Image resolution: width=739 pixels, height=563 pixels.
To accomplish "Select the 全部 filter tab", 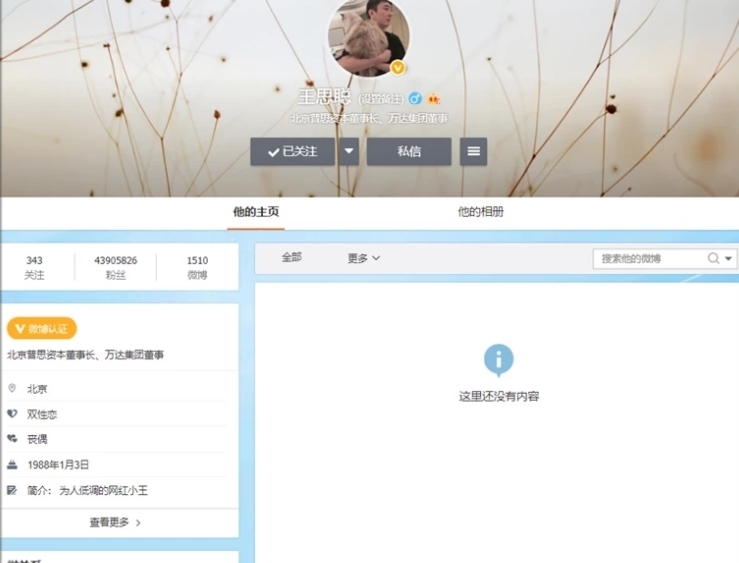I will click(291, 258).
